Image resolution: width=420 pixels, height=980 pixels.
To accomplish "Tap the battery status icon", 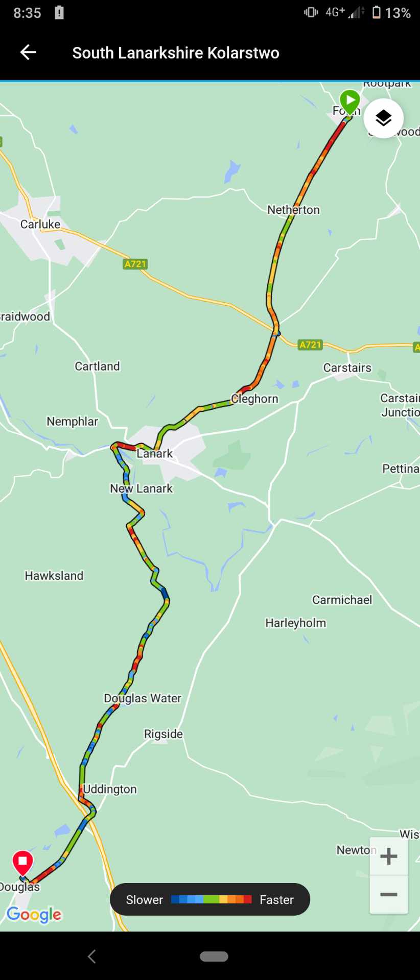I will [x=377, y=12].
